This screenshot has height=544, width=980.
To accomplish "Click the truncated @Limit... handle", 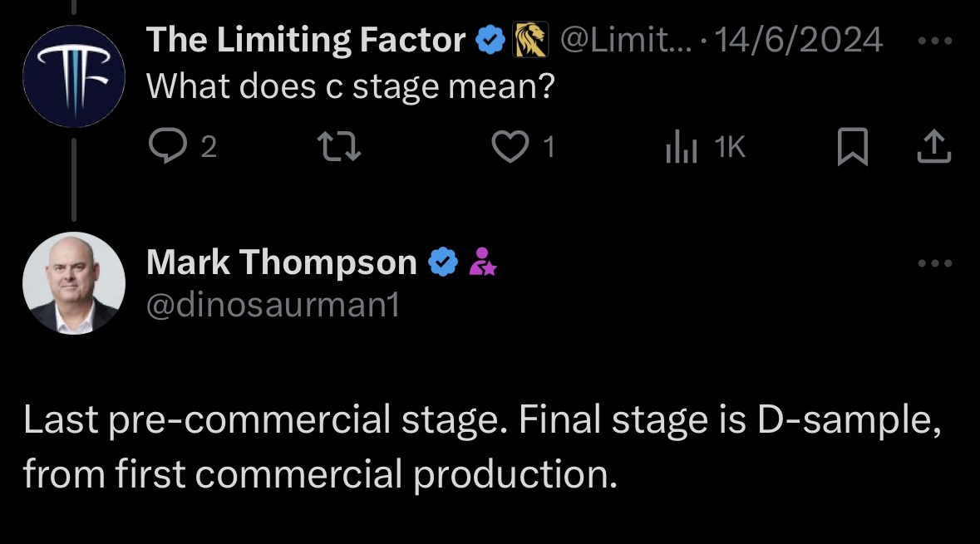I will (626, 40).
